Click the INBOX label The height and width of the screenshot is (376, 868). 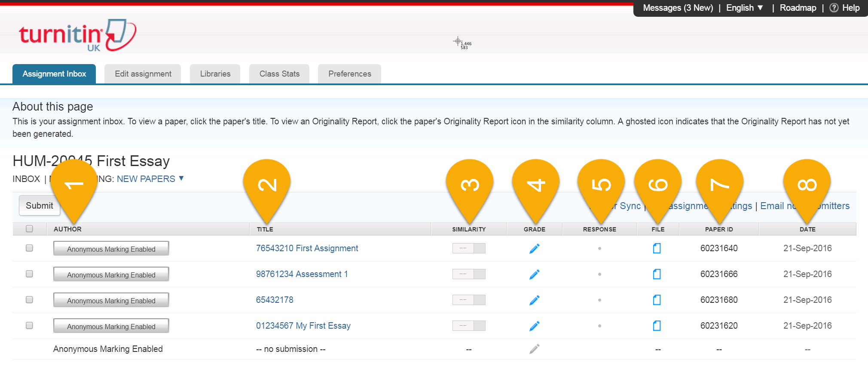click(26, 179)
